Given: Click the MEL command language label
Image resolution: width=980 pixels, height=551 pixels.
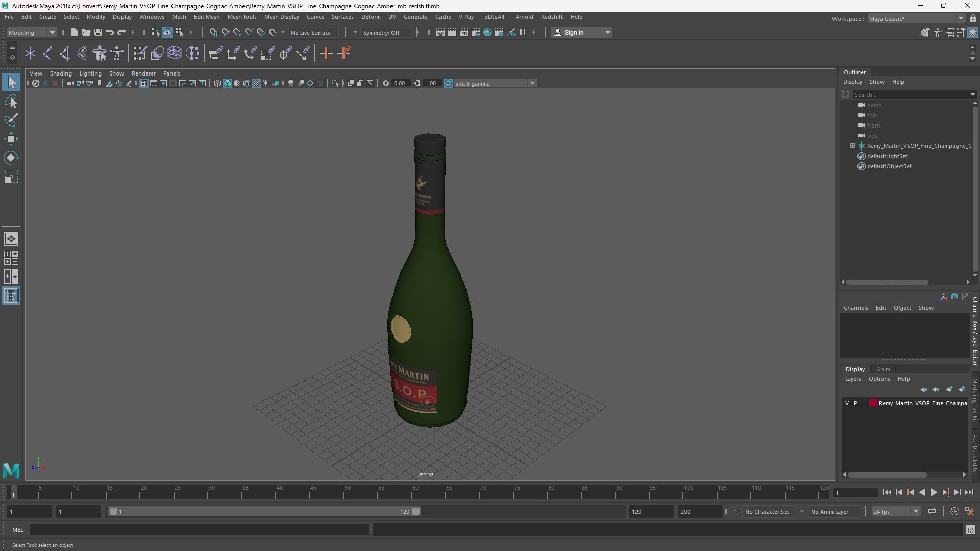Looking at the screenshot, I should point(18,530).
